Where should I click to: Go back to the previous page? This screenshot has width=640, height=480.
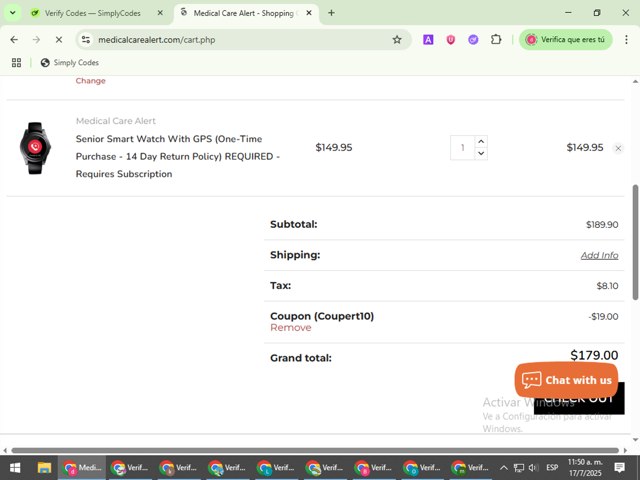tap(14, 40)
